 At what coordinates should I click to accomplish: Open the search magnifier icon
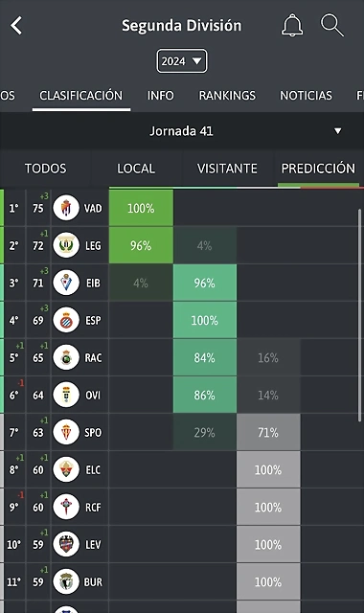point(332,26)
